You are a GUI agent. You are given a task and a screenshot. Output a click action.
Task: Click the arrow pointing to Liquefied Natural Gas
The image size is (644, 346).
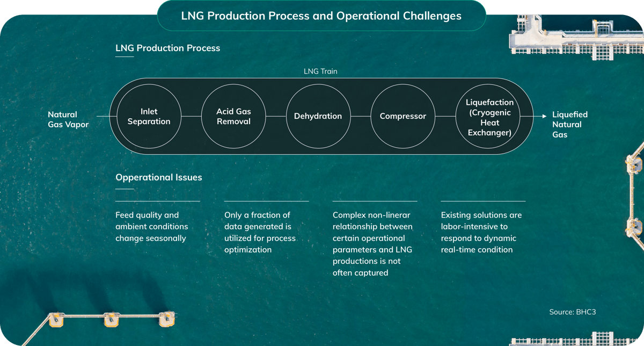coord(534,116)
